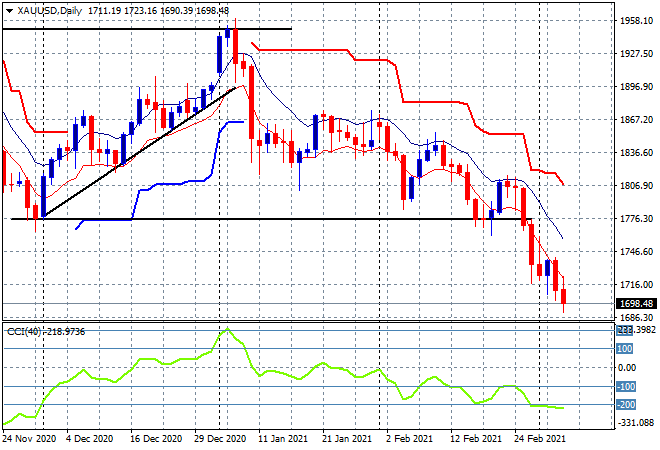Click the 24 Nov 2020 date label
This screenshot has width=660, height=450.
(x=29, y=439)
